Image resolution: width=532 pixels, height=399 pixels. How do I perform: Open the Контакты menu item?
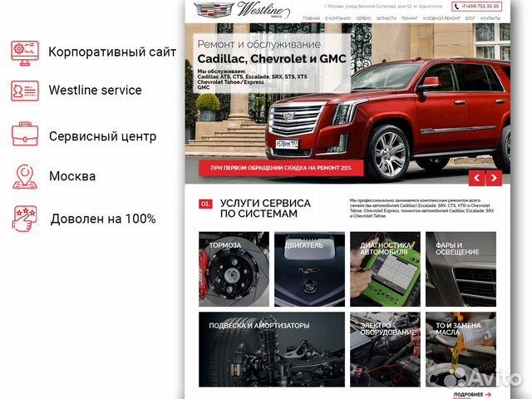(x=490, y=18)
